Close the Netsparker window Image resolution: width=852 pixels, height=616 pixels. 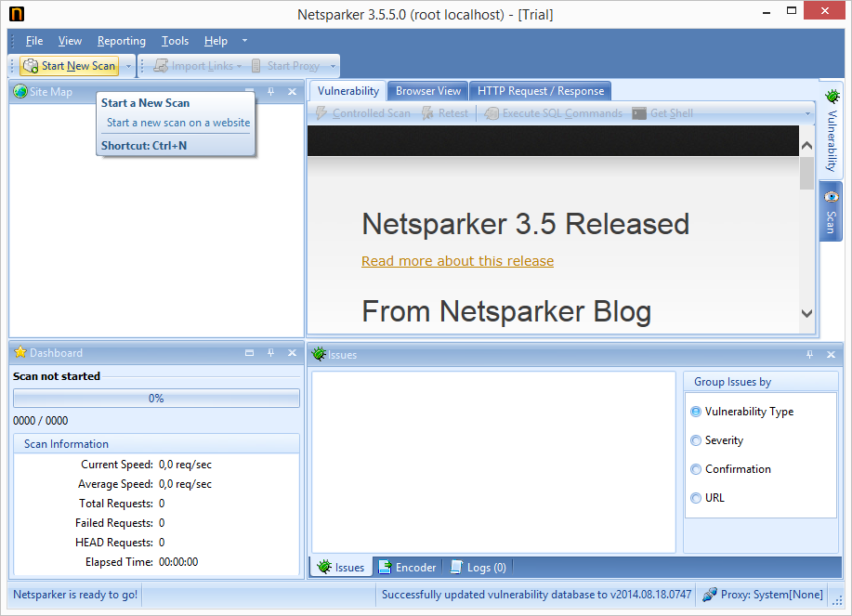(824, 11)
